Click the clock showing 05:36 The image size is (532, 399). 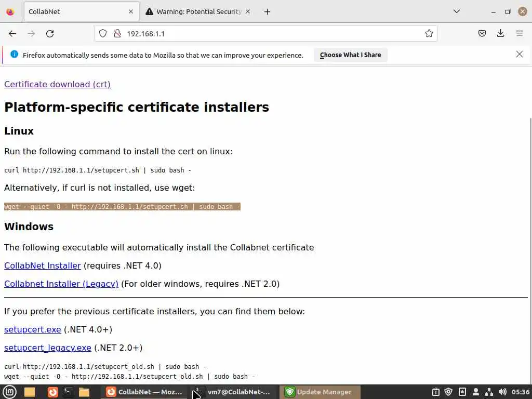click(x=520, y=392)
